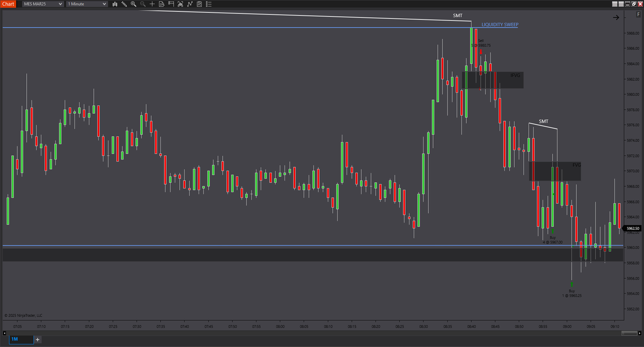Open the Chart Trader icon
Image resolution: width=644 pixels, height=347 pixels.
coord(171,4)
